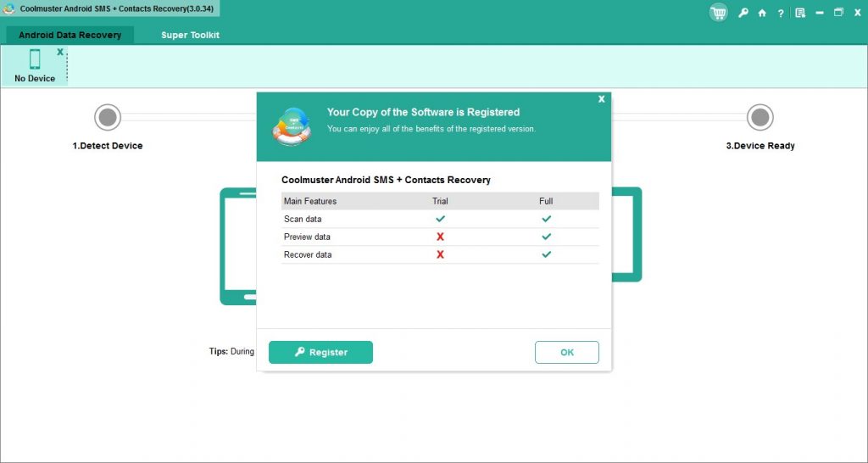This screenshot has height=463, width=868.
Task: Open help with the question mark icon
Action: 781,13
